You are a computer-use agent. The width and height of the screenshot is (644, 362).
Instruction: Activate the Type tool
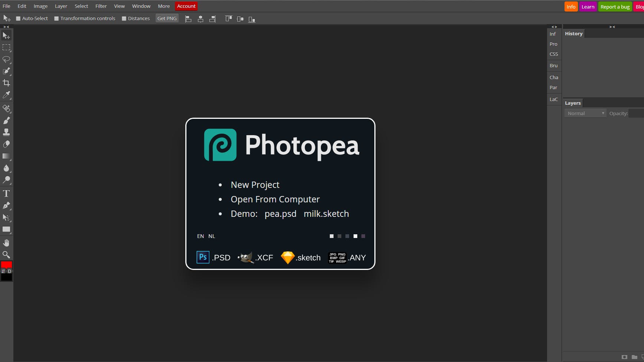point(6,193)
